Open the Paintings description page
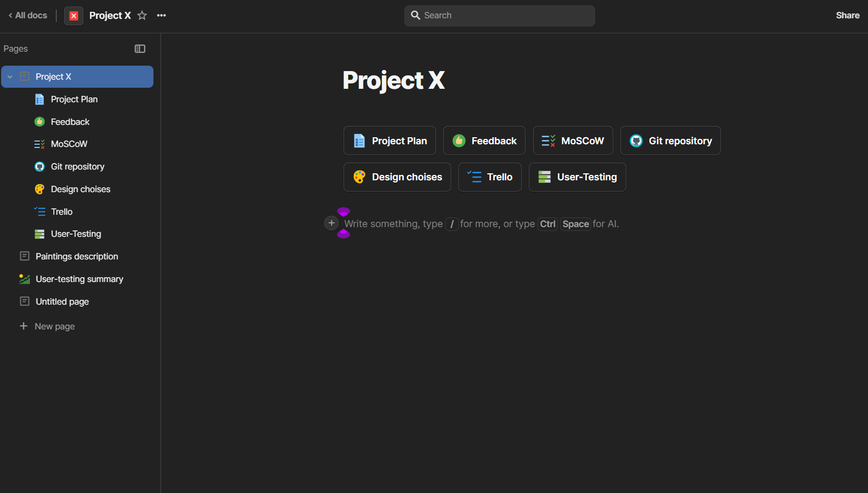The height and width of the screenshot is (493, 868). (76, 257)
